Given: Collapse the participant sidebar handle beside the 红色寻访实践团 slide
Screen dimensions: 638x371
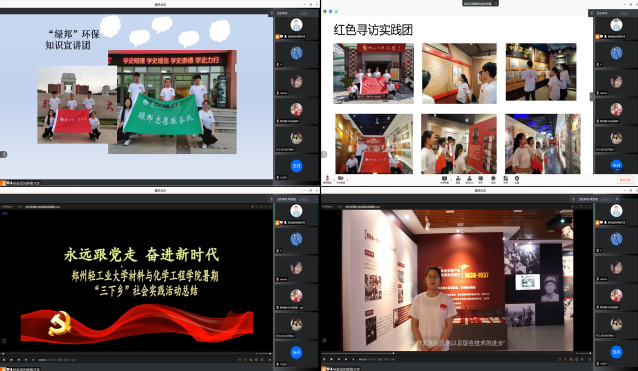Looking at the screenshot, I should pyautogui.click(x=592, y=96).
